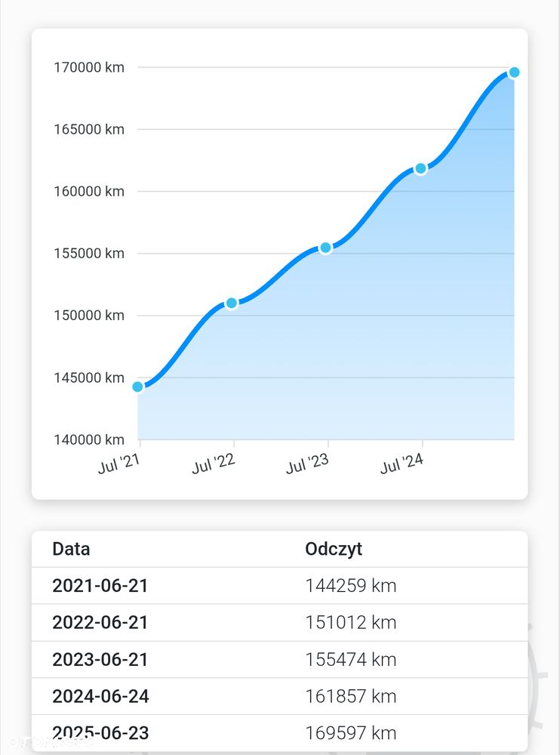The height and width of the screenshot is (755, 560).
Task: Click the 140000 km axis label
Action: coord(88,439)
